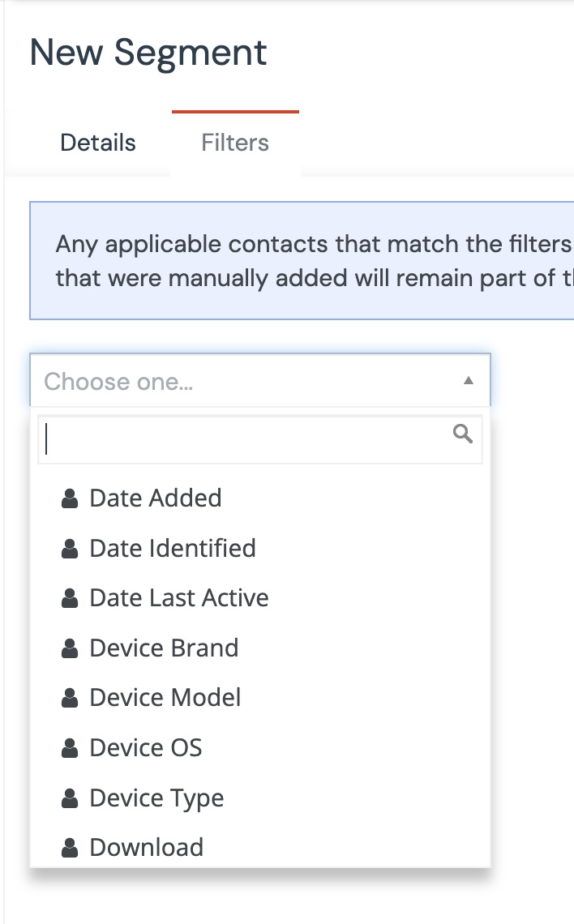Select the Date Added filter option
This screenshot has height=924, width=574.
[x=156, y=498]
